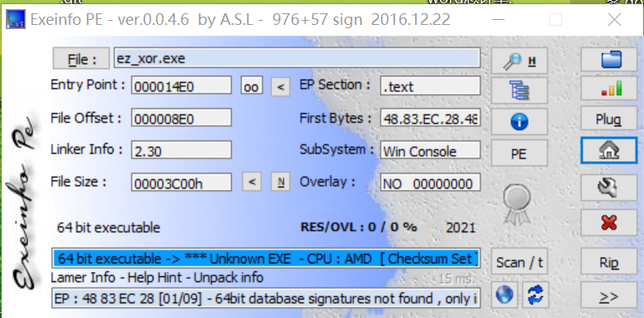Viewport: 644px width, 318px height.
Task: Click the Exeinfo PE title bar icon
Action: click(15, 19)
